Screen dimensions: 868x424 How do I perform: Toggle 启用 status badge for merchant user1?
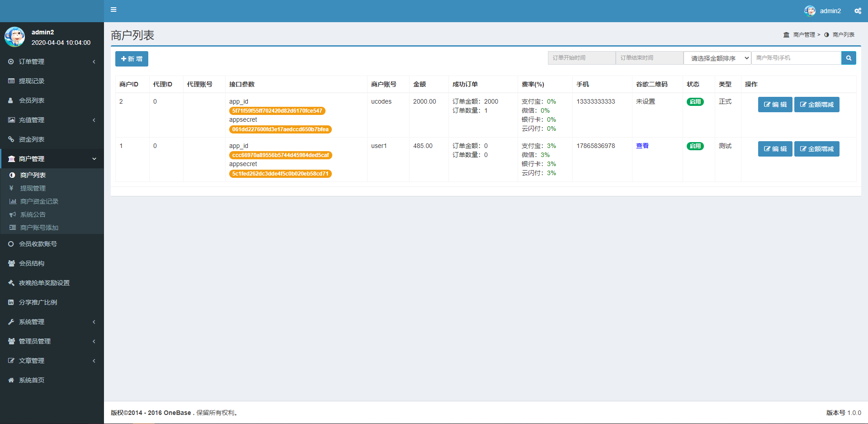(695, 146)
